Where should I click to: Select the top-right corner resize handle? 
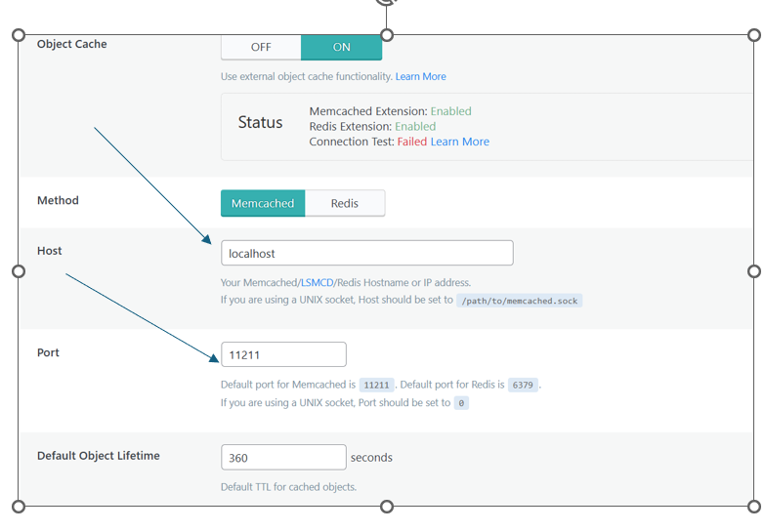pos(754,35)
